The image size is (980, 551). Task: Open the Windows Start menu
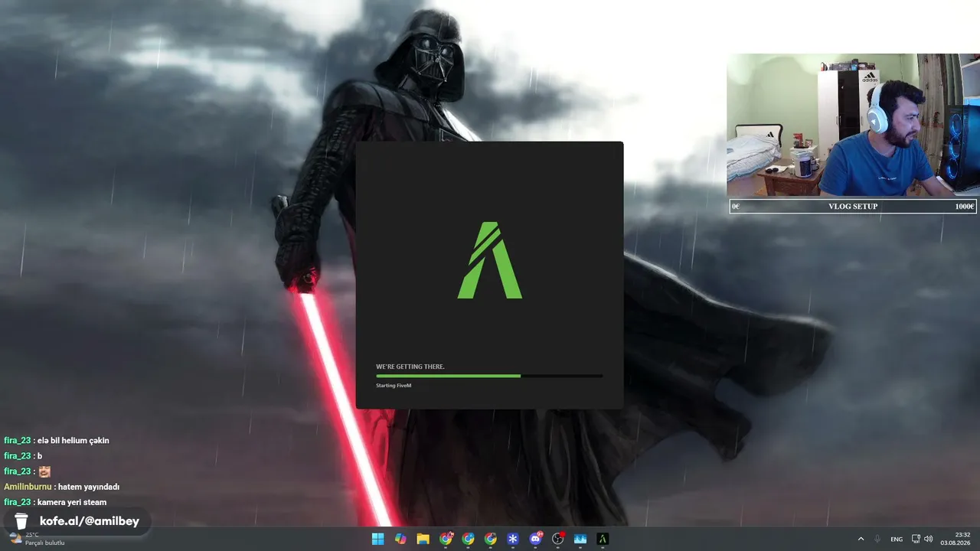click(x=377, y=539)
